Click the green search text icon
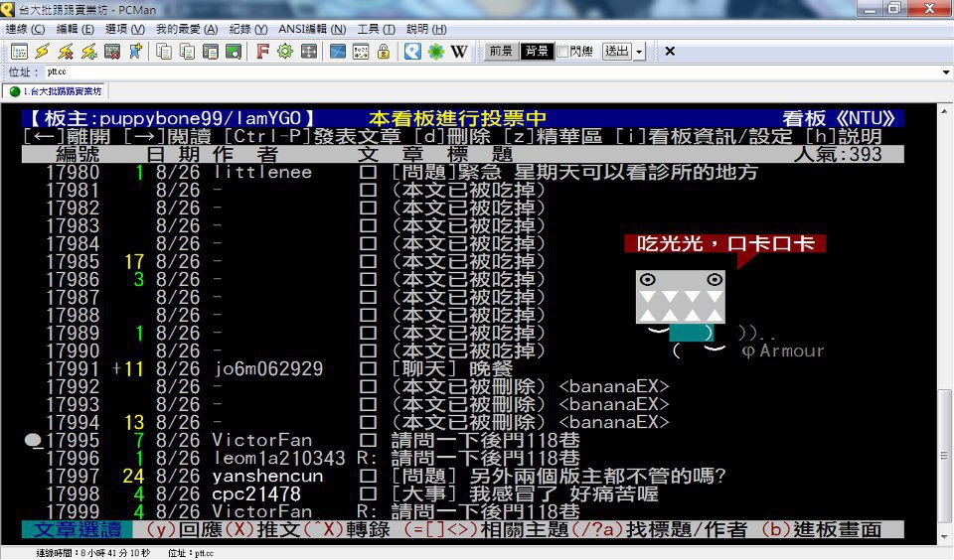Image resolution: width=954 pixels, height=560 pixels. [x=234, y=52]
